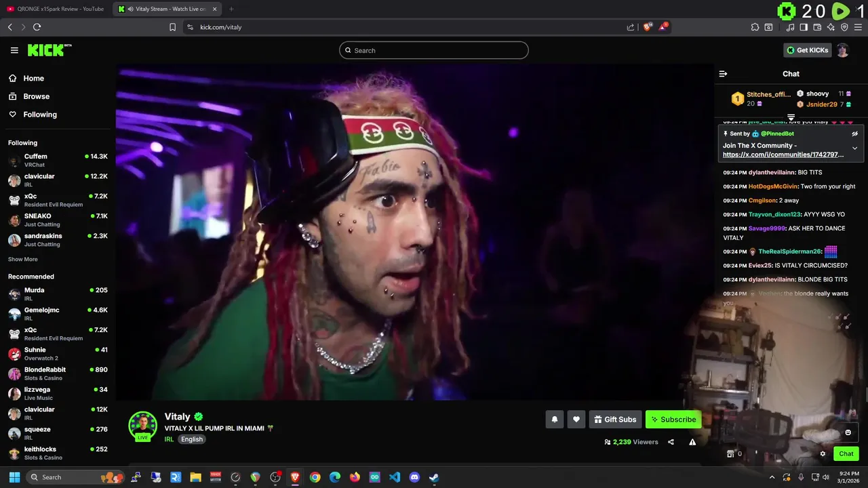Hide the pinned message with the eye icon
Image resolution: width=868 pixels, height=488 pixels.
[854, 134]
